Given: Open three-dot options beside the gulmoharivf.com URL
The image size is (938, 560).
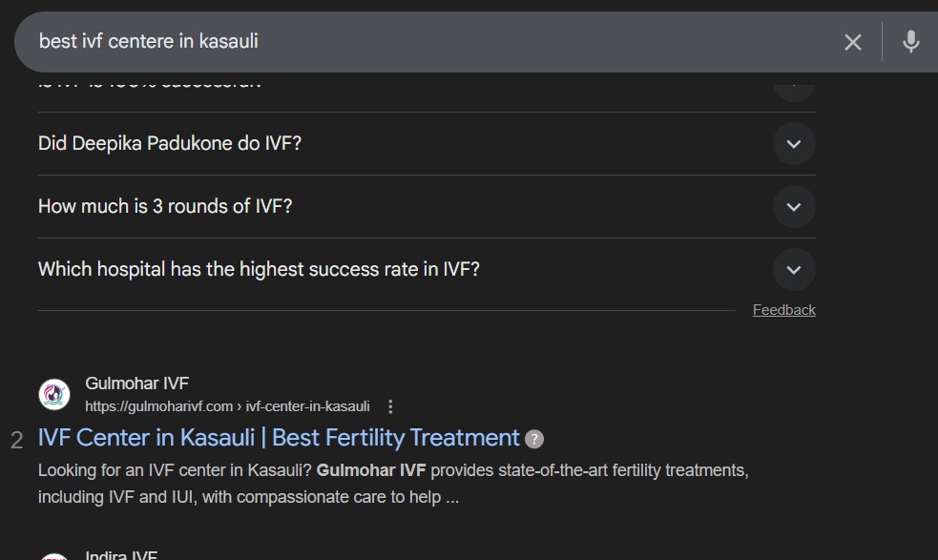Looking at the screenshot, I should click(390, 406).
